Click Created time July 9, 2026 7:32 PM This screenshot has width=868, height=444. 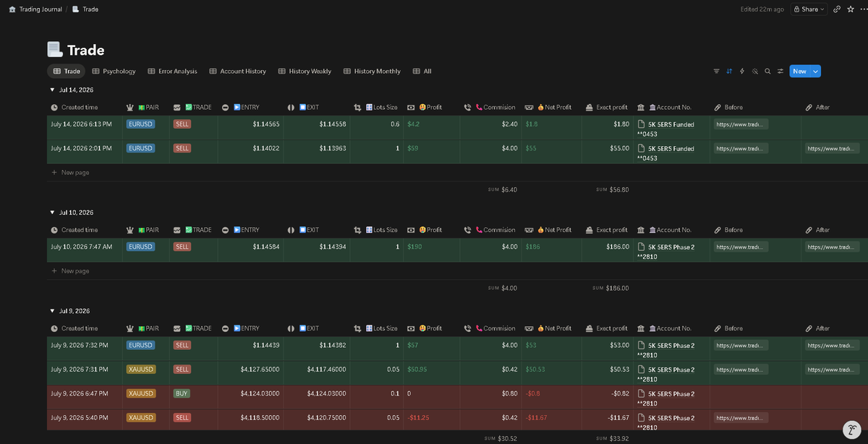point(81,345)
